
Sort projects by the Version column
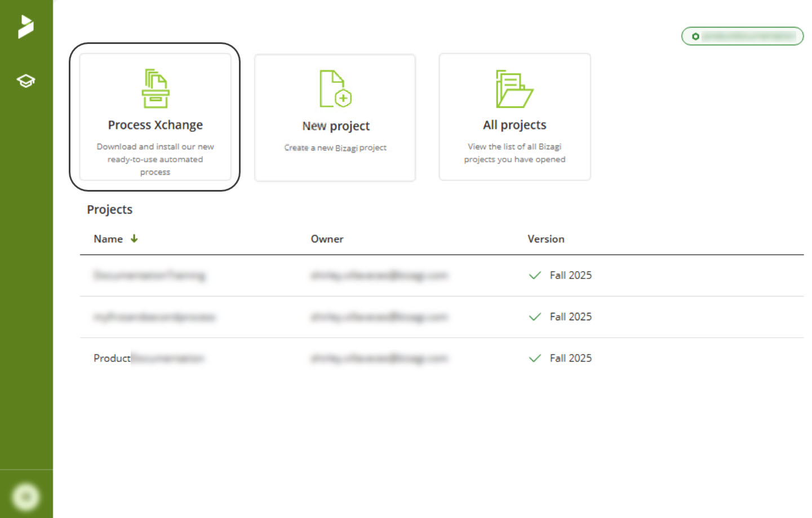pos(545,239)
